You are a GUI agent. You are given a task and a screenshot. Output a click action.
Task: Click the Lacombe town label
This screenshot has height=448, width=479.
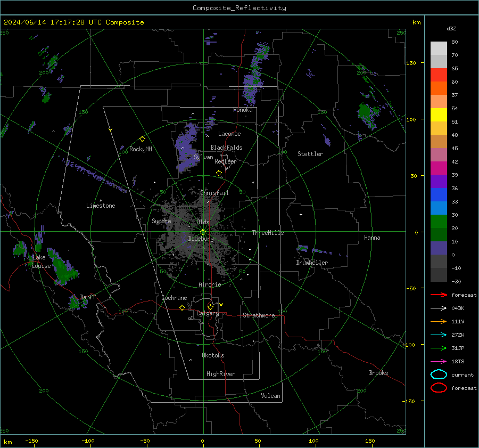[229, 134]
